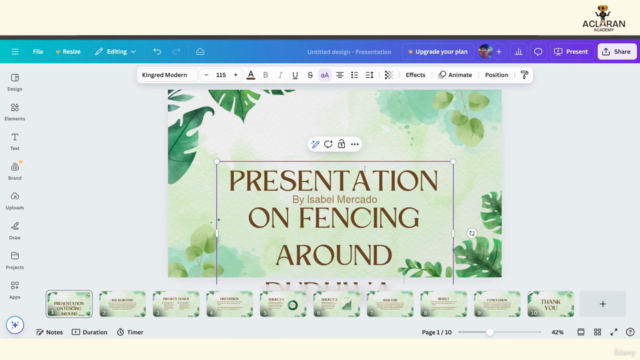Open Magic assistant sparkle button
Viewport: 640px width, 360px height.
pos(15,325)
